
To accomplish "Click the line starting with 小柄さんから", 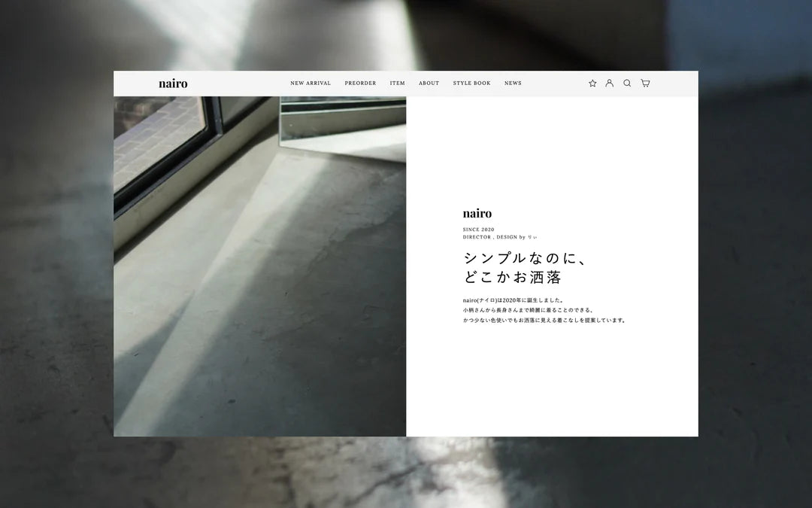I will coord(529,310).
